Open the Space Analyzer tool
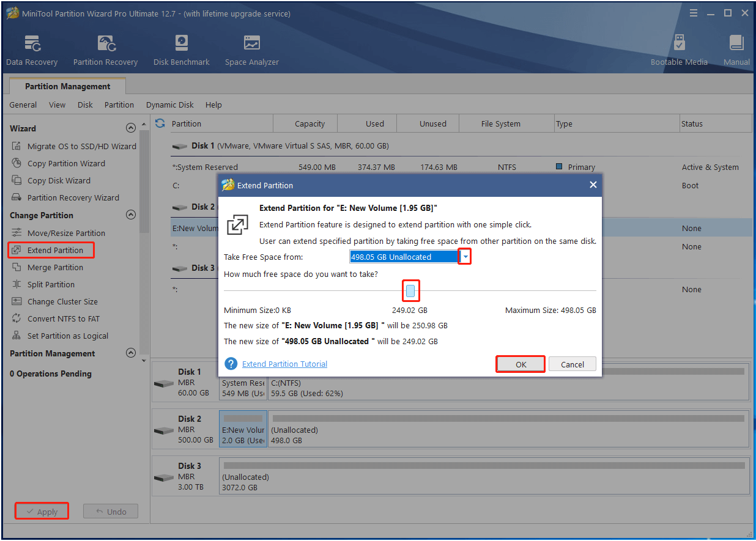This screenshot has width=756, height=541. point(251,51)
